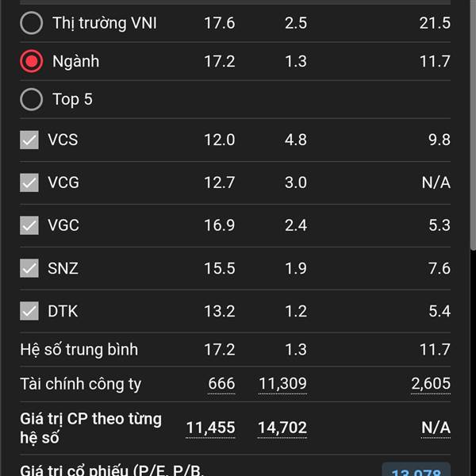Viewport: 476px width, 476px height.
Task: Click the underlined N/A share value
Action: [x=436, y=428]
